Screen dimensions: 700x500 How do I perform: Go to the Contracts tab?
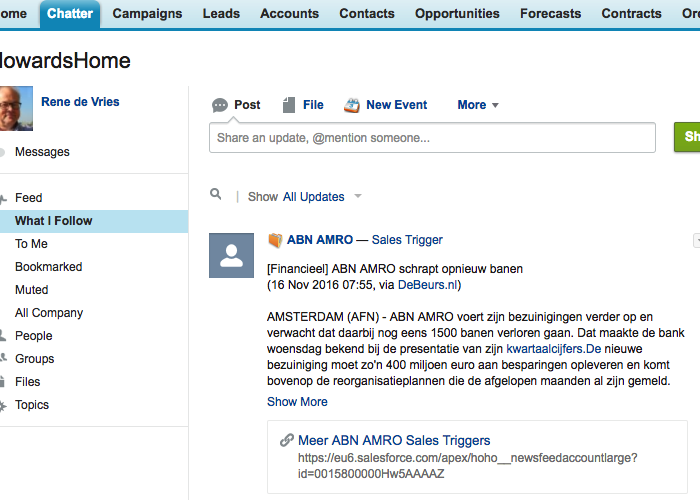[631, 14]
